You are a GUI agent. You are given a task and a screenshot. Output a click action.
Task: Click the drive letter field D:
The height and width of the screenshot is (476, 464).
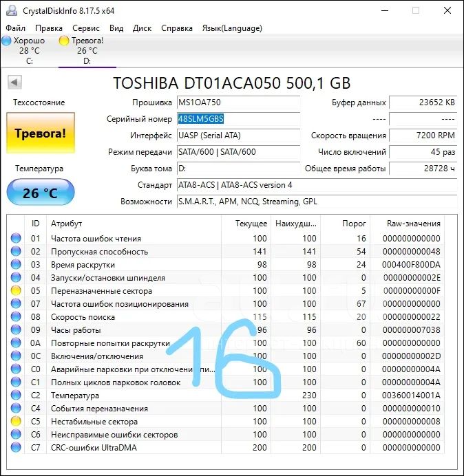238,168
